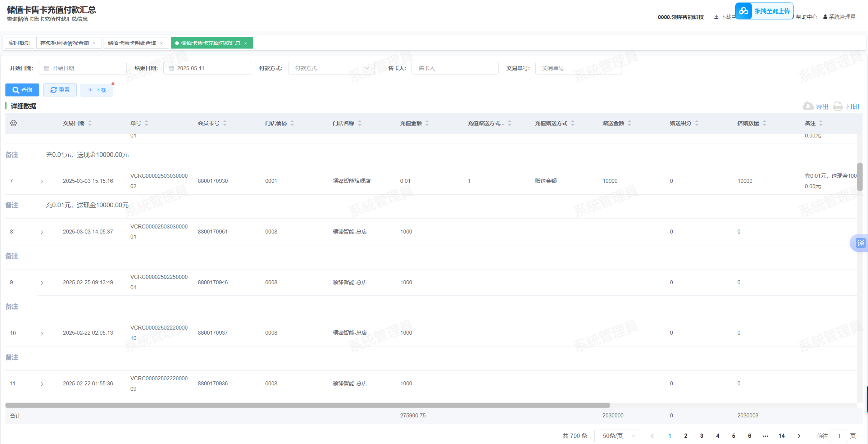
Task: Click the start date input field
Action: (83, 68)
